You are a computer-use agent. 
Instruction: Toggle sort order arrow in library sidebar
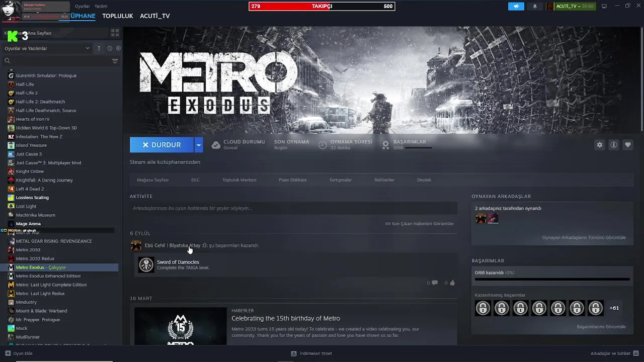tap(99, 48)
